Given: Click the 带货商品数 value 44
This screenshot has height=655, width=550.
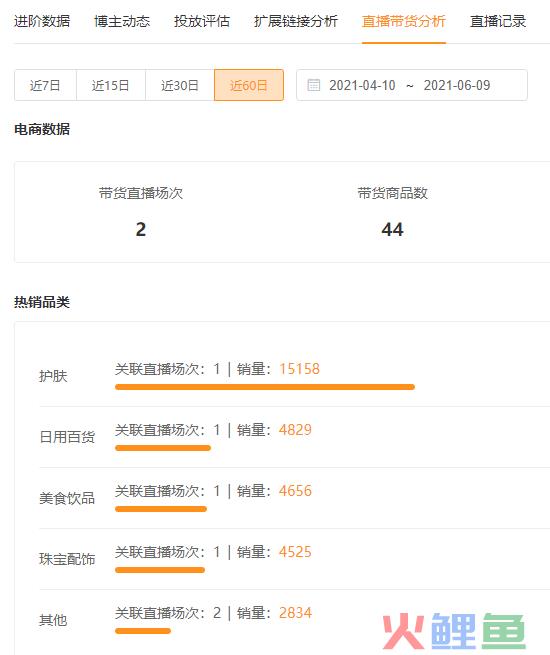Looking at the screenshot, I should click(x=392, y=230).
